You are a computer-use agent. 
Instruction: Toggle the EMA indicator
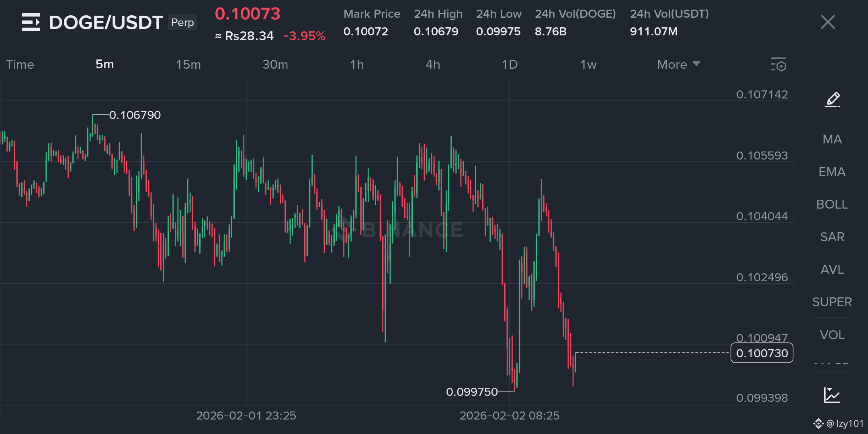832,172
